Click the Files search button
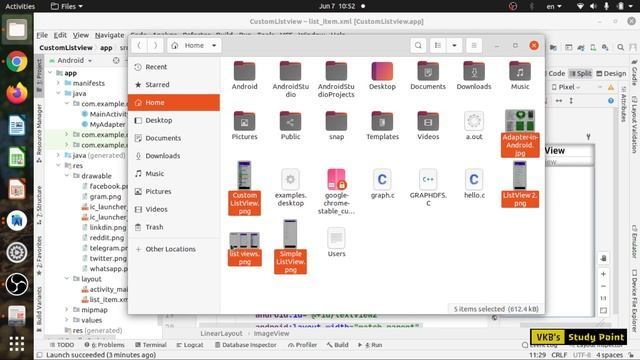This screenshot has width=640, height=360. (418, 45)
